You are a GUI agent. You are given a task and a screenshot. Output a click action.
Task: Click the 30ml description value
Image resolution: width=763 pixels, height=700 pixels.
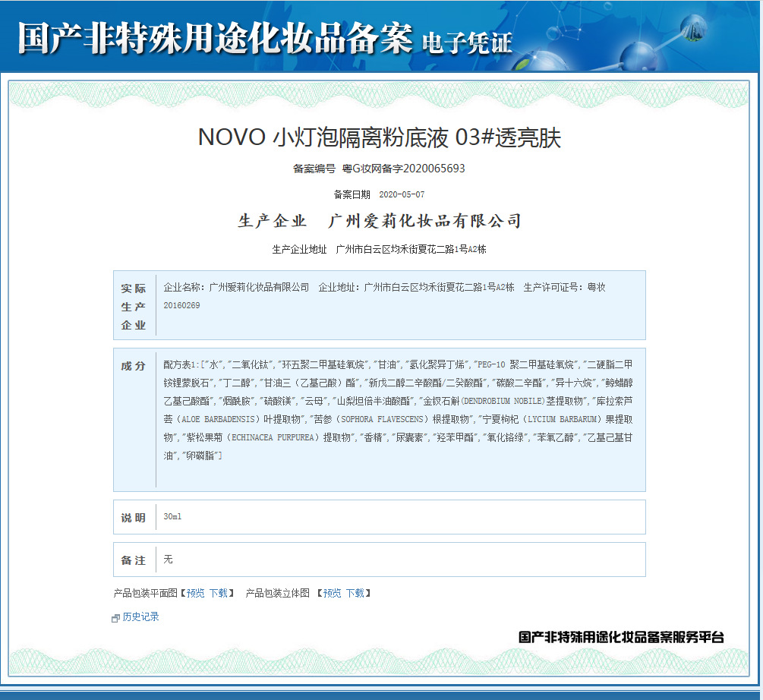pos(172,516)
